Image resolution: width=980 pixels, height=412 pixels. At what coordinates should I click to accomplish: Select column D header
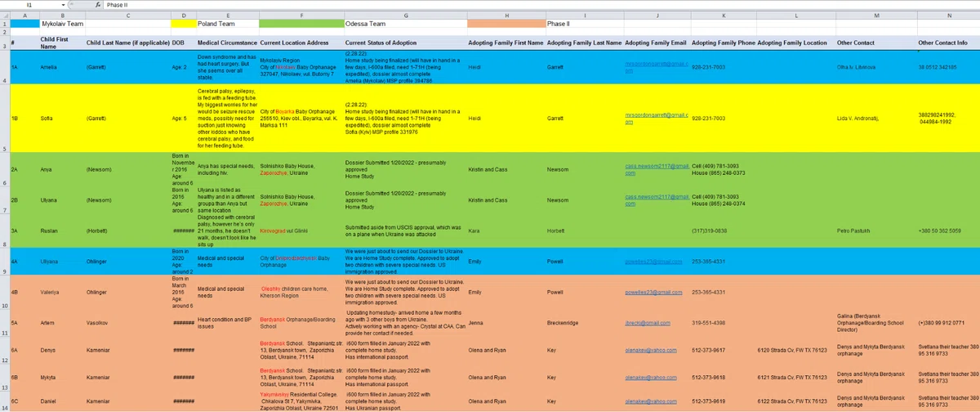tap(183, 15)
